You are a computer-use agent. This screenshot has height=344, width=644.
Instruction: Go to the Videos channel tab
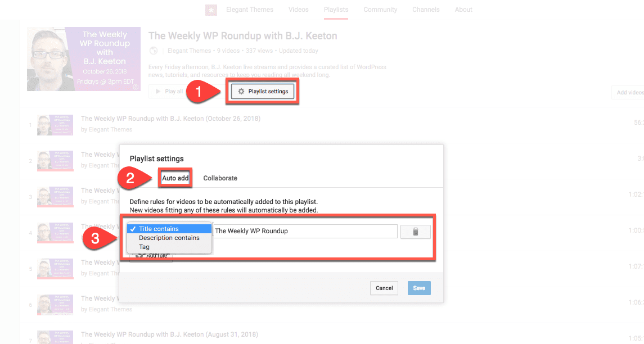[298, 10]
